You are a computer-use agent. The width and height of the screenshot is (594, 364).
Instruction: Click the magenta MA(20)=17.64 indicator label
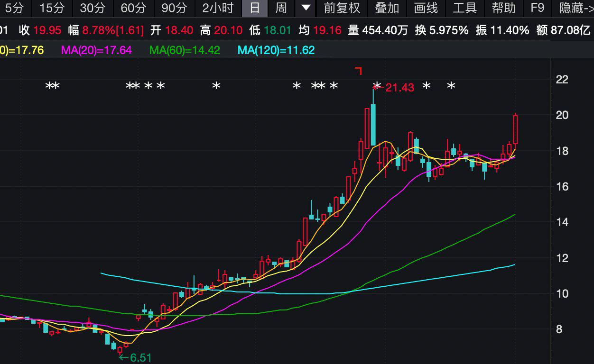pyautogui.click(x=96, y=50)
